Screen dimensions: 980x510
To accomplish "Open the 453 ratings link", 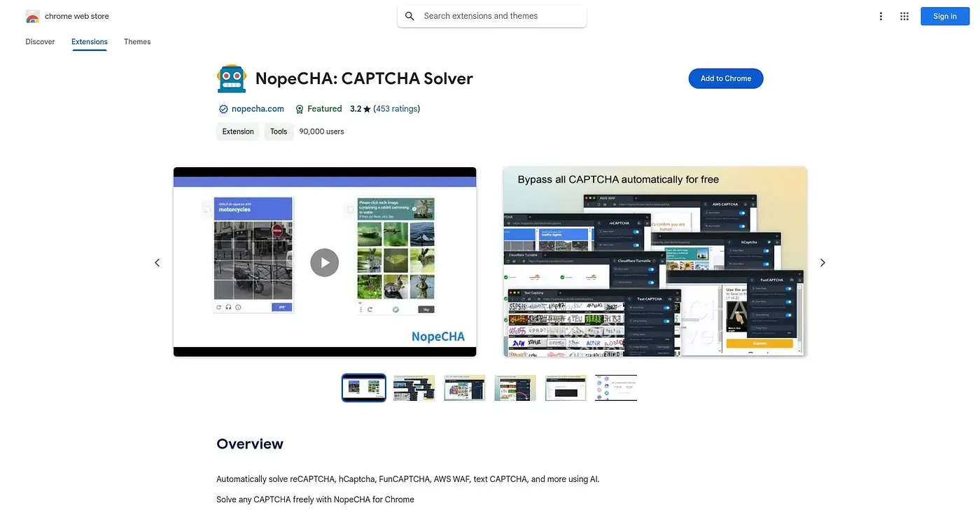I will [396, 109].
